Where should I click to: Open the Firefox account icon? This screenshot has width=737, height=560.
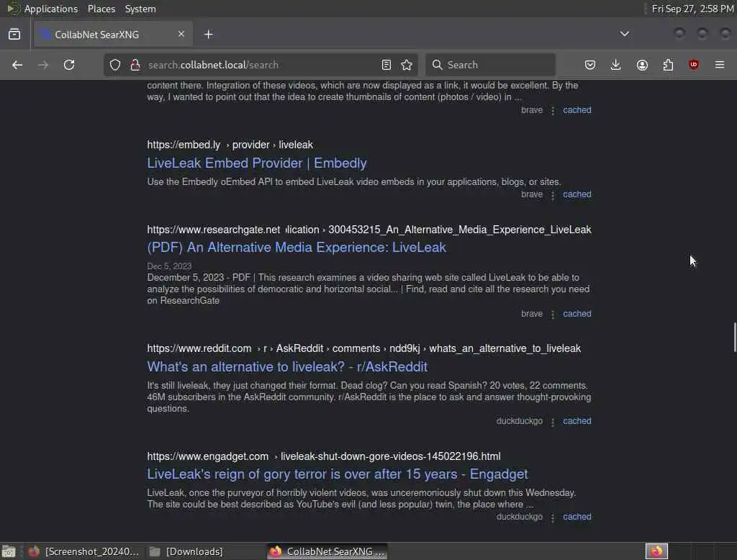coord(642,65)
